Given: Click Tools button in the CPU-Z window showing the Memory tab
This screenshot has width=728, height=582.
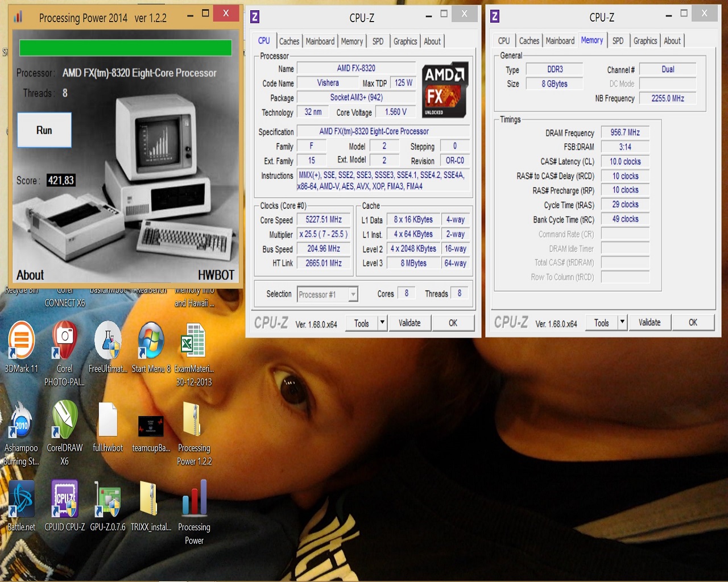Looking at the screenshot, I should click(x=602, y=322).
